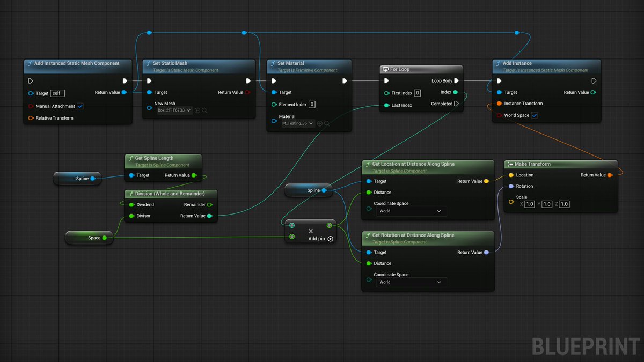Toggle the World Space checkbox on Add Instance
644x362 pixels.
pos(535,115)
